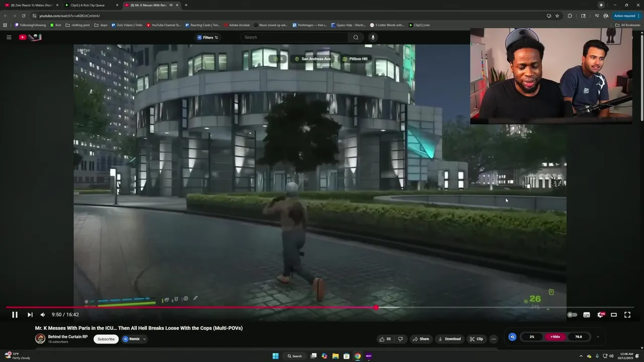
Task: Subscribe to Behind the Curtain RP
Action: click(x=106, y=339)
